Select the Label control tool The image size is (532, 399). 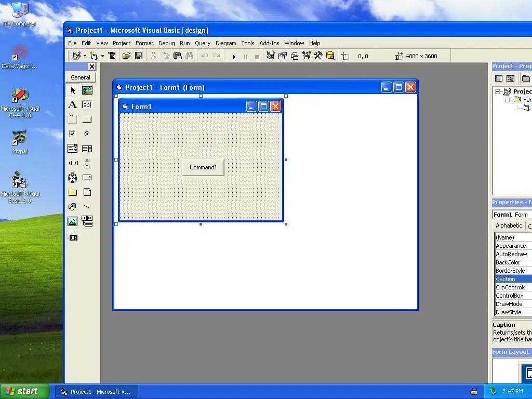(x=73, y=105)
